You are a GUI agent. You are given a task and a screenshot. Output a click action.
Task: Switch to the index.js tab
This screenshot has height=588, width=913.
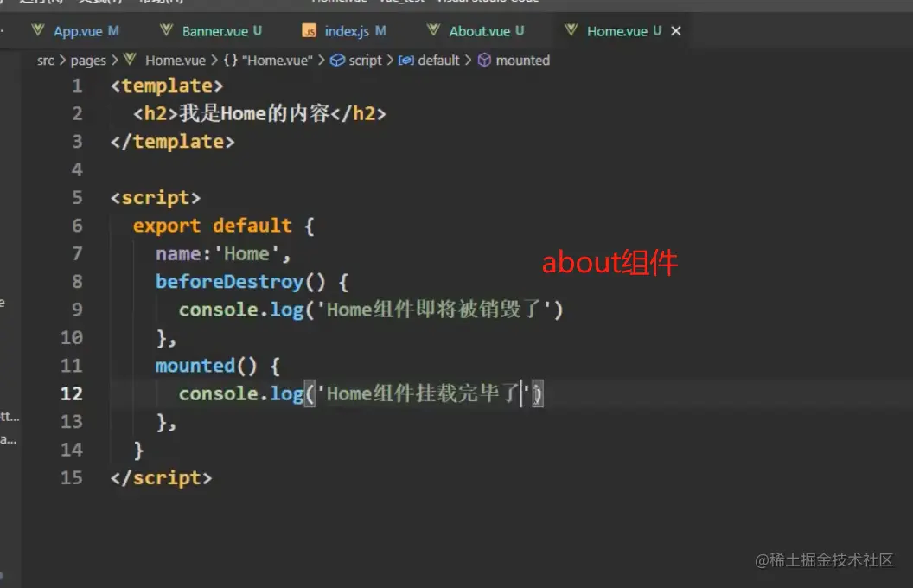pyautogui.click(x=347, y=31)
